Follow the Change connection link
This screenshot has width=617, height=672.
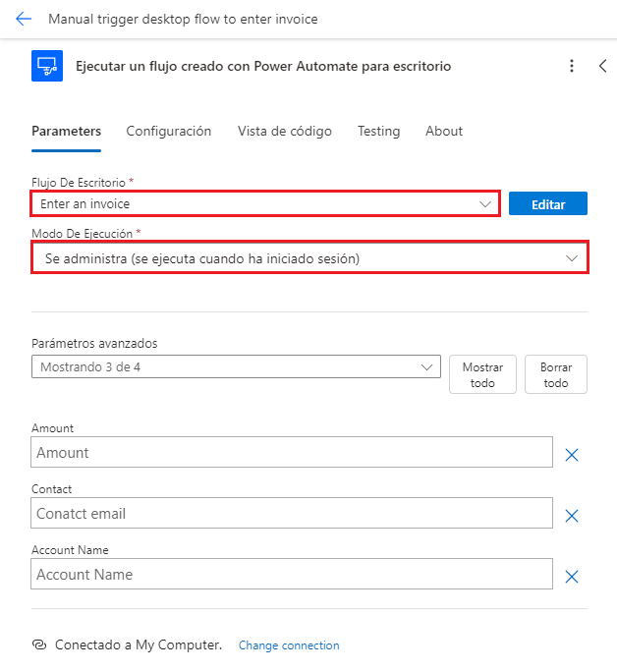pyautogui.click(x=289, y=645)
